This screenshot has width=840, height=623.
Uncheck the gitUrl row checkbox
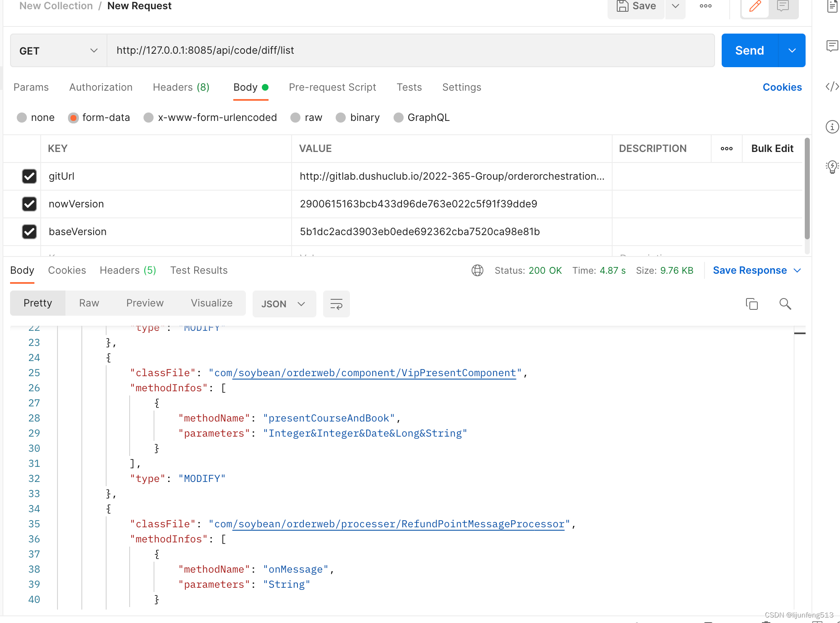(29, 176)
